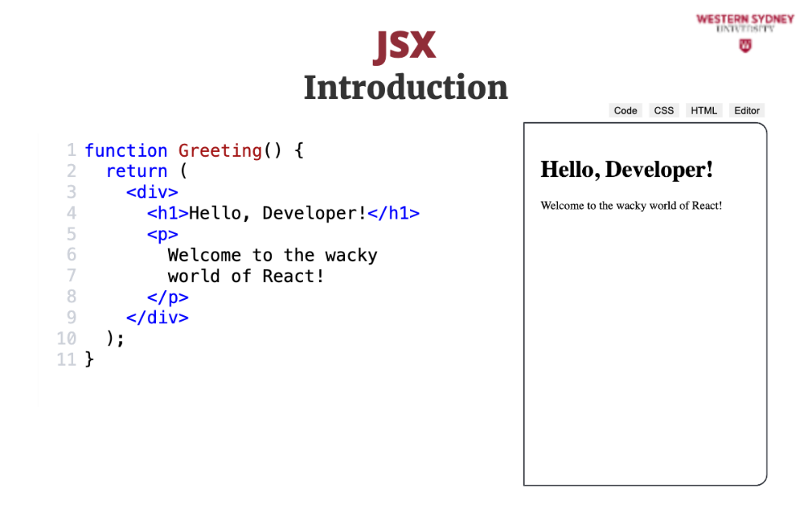Click the Western Sydney University shield emblem
The height and width of the screenshot is (507, 812).
(x=745, y=46)
